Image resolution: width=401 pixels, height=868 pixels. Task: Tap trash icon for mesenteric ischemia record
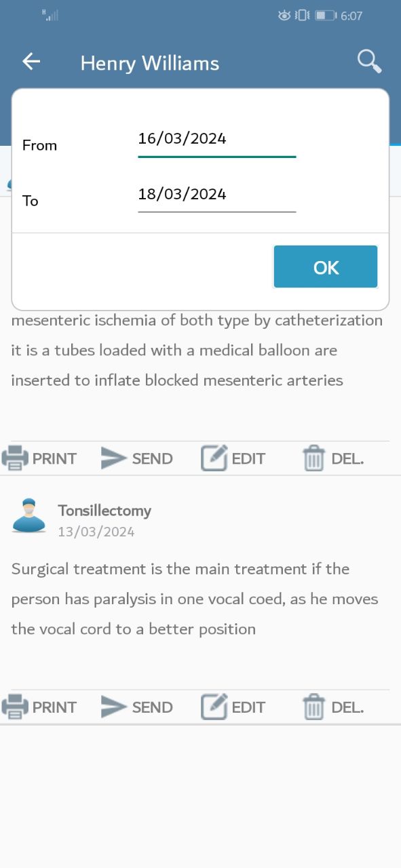click(313, 458)
